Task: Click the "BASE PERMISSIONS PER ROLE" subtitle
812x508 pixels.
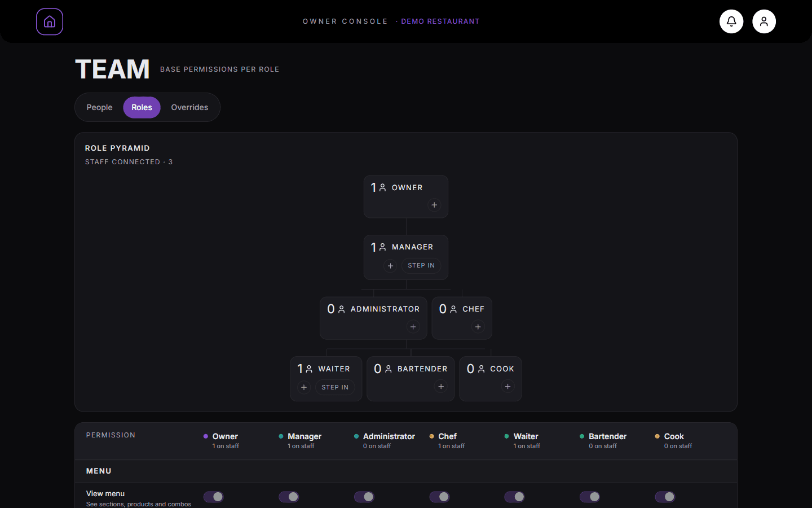Action: click(x=220, y=69)
